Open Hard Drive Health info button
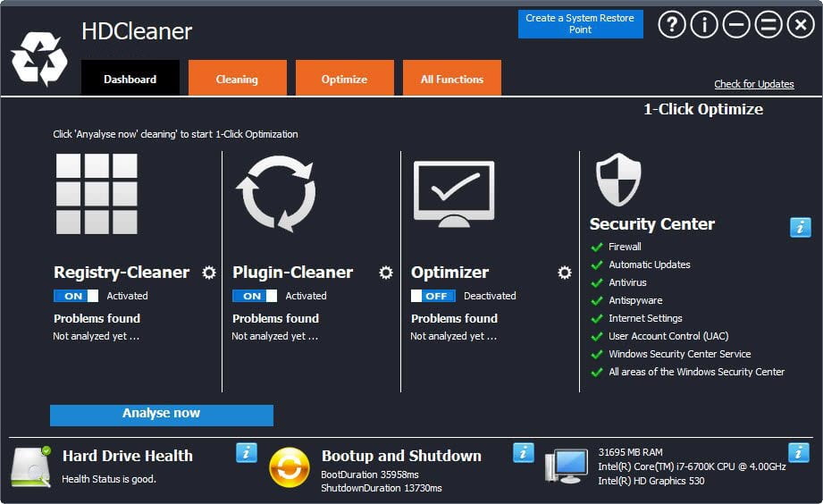This screenshot has width=823, height=504. point(246,452)
